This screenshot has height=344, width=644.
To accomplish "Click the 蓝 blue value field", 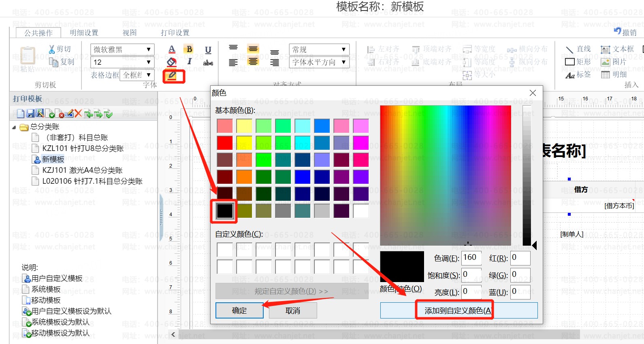I will point(520,292).
